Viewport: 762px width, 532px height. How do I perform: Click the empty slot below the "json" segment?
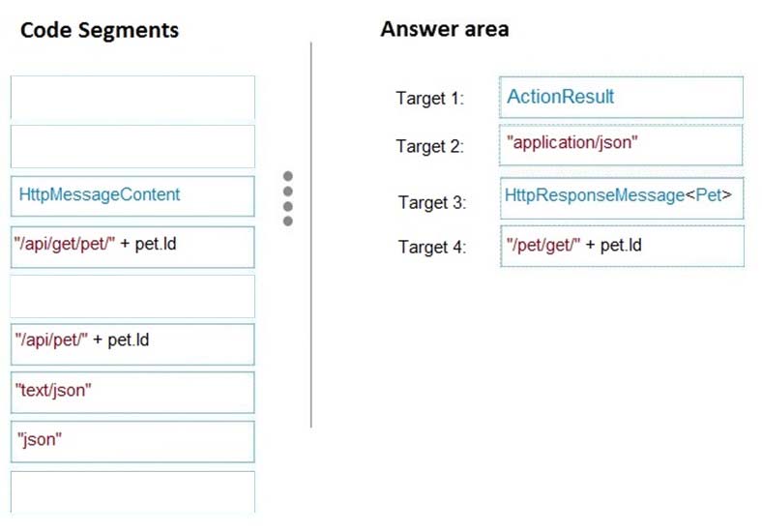132,492
